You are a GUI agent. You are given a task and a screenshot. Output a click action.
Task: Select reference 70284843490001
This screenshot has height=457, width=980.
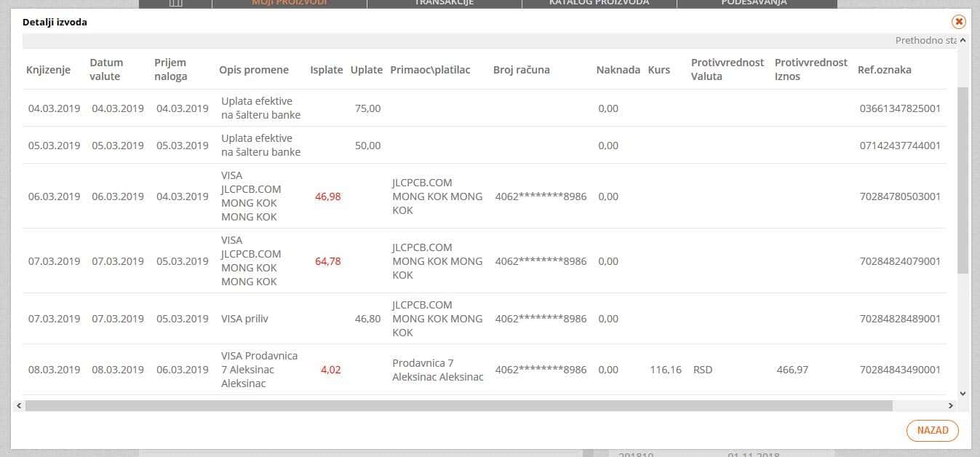(900, 370)
